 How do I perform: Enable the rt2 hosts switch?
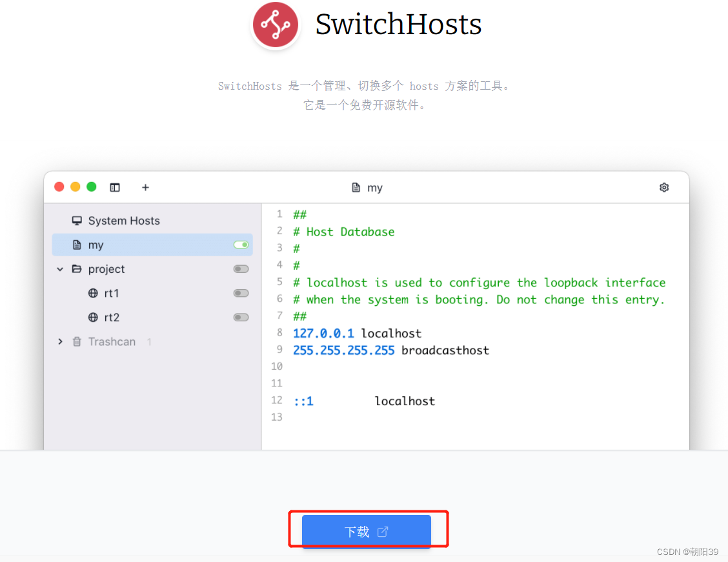241,317
